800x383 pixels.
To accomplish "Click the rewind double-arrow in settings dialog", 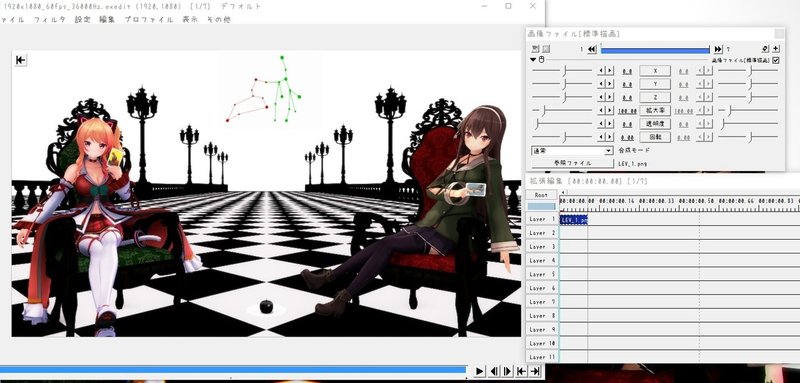I will coord(592,49).
